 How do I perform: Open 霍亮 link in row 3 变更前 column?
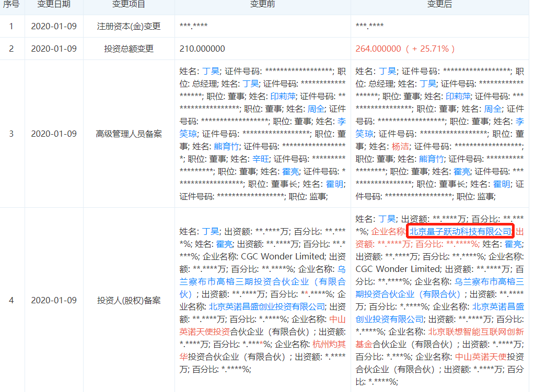[x=290, y=171]
